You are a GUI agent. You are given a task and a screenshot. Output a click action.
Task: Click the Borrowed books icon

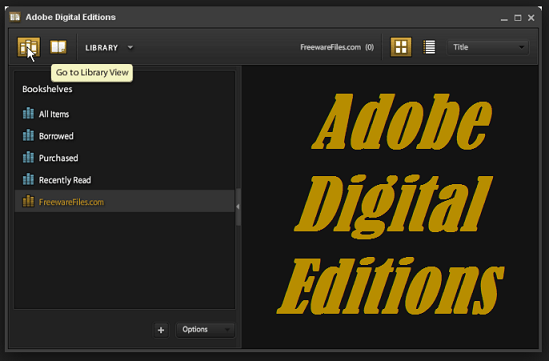[28, 135]
